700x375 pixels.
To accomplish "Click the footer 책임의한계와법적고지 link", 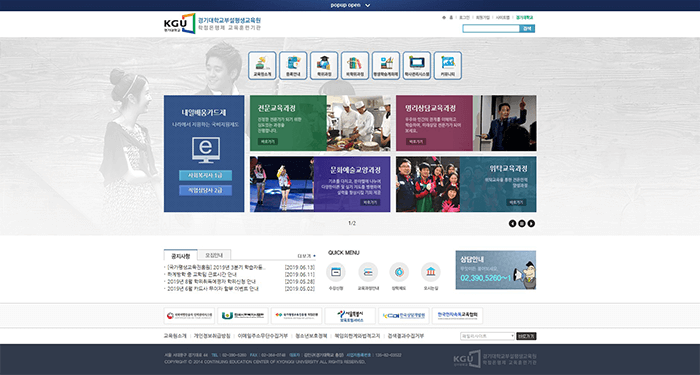I will 357,336.
